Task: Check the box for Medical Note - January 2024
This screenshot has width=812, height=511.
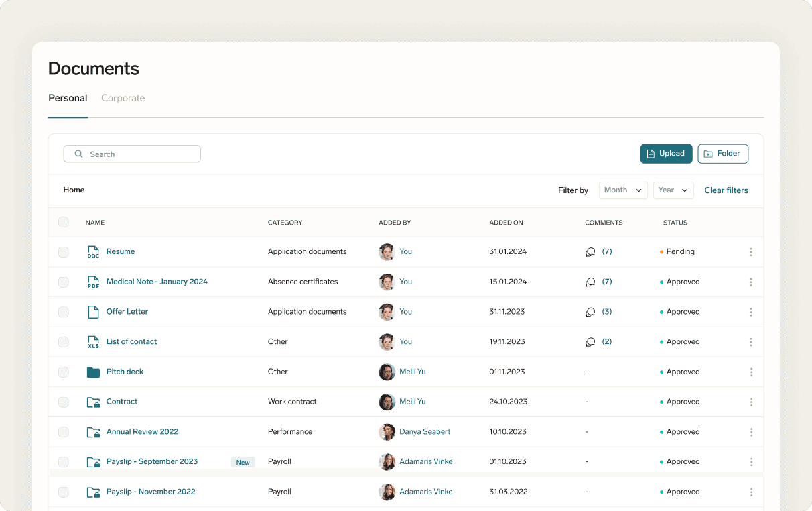Action: pos(63,282)
